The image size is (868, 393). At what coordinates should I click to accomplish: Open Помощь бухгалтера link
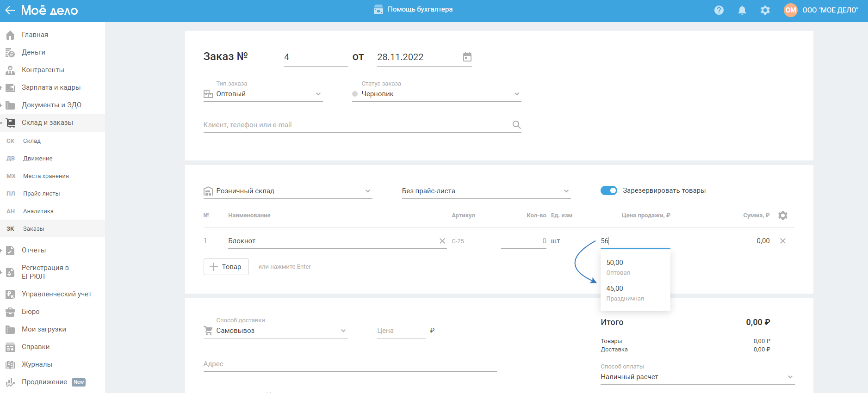tap(413, 9)
